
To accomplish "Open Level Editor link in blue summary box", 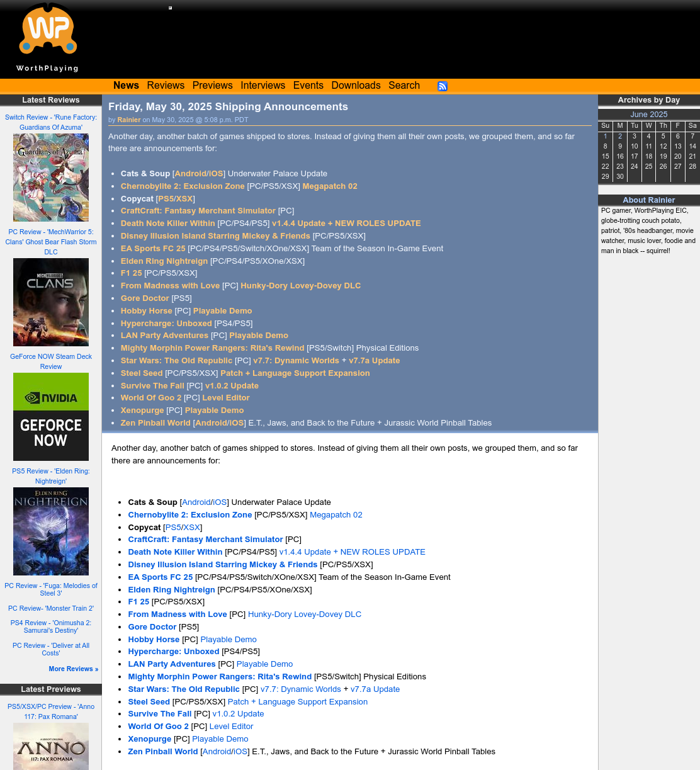I will pyautogui.click(x=226, y=398).
